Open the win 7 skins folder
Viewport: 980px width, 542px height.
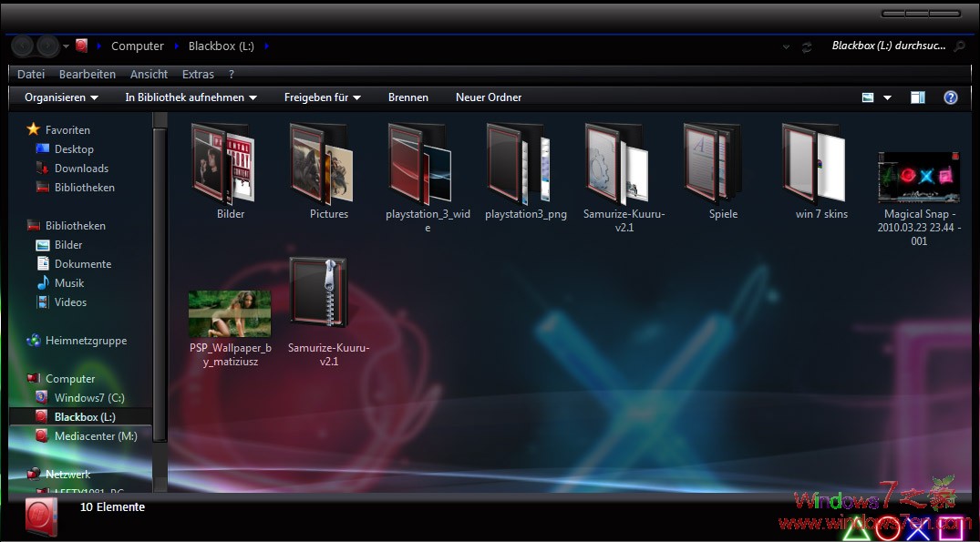click(x=814, y=164)
